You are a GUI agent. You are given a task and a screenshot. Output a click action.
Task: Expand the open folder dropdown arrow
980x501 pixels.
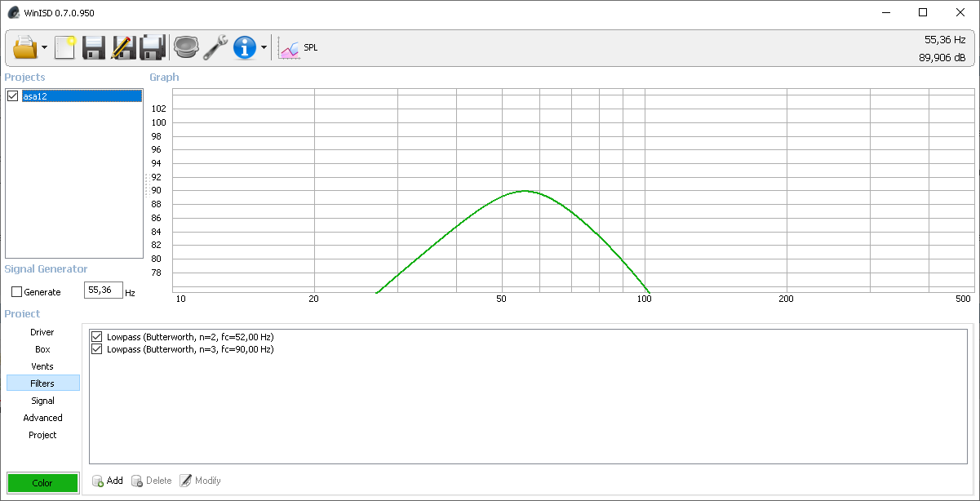(x=44, y=48)
